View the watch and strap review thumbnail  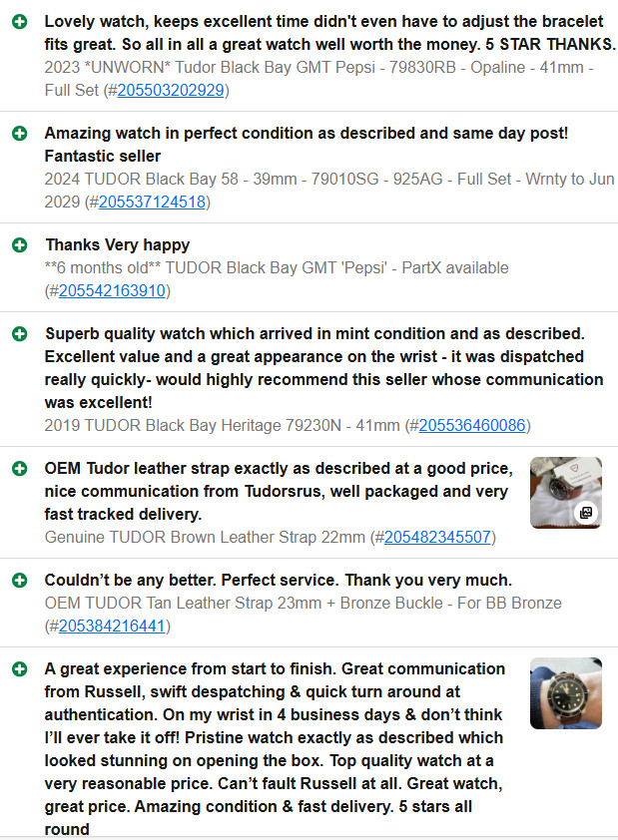click(x=566, y=492)
